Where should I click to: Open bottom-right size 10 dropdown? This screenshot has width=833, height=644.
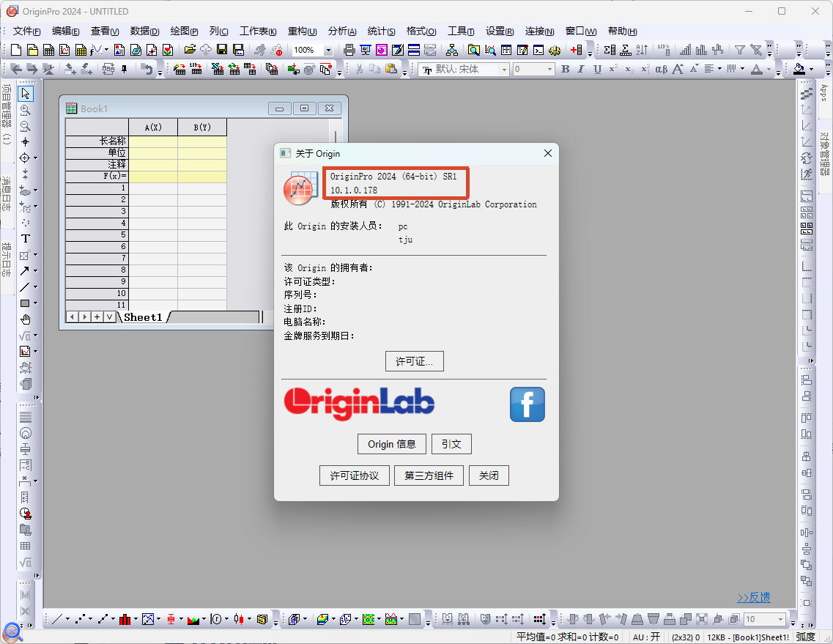pyautogui.click(x=781, y=620)
